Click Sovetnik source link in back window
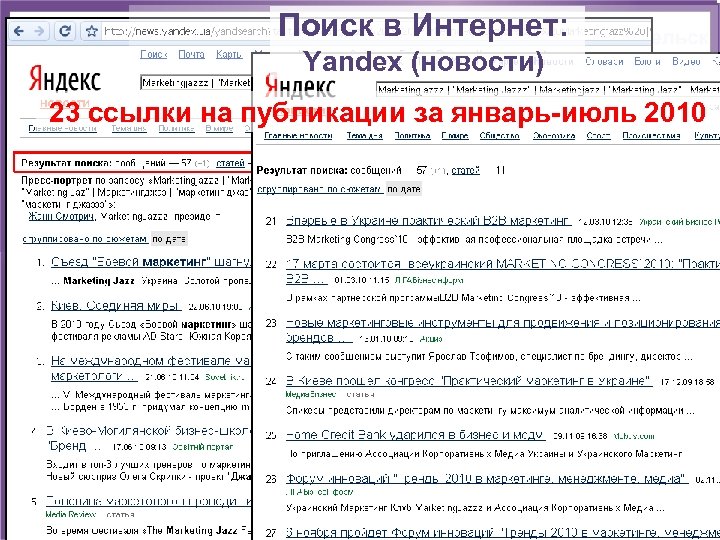The width and height of the screenshot is (720, 540). pyautogui.click(x=224, y=377)
